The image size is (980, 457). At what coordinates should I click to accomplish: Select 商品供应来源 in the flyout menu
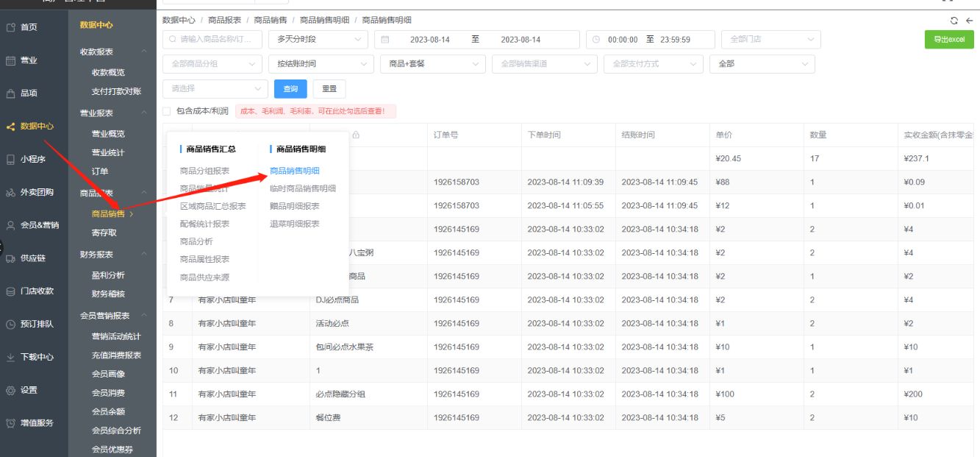click(x=205, y=277)
